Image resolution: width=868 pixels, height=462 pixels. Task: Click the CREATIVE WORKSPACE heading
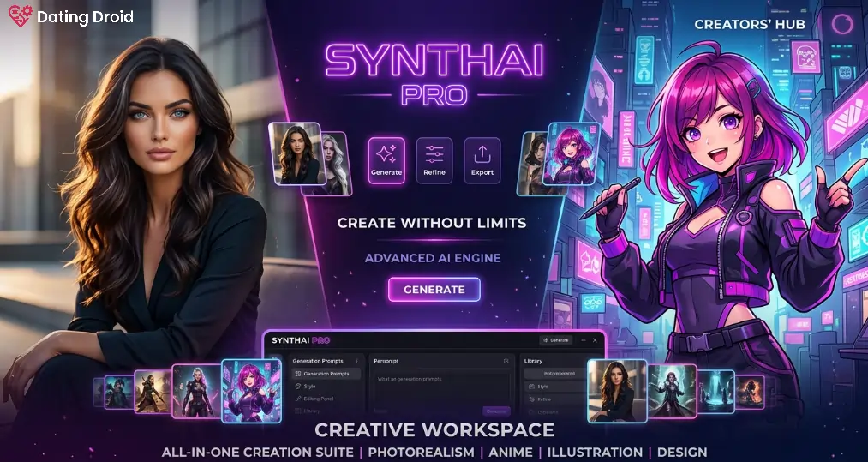(x=434, y=430)
